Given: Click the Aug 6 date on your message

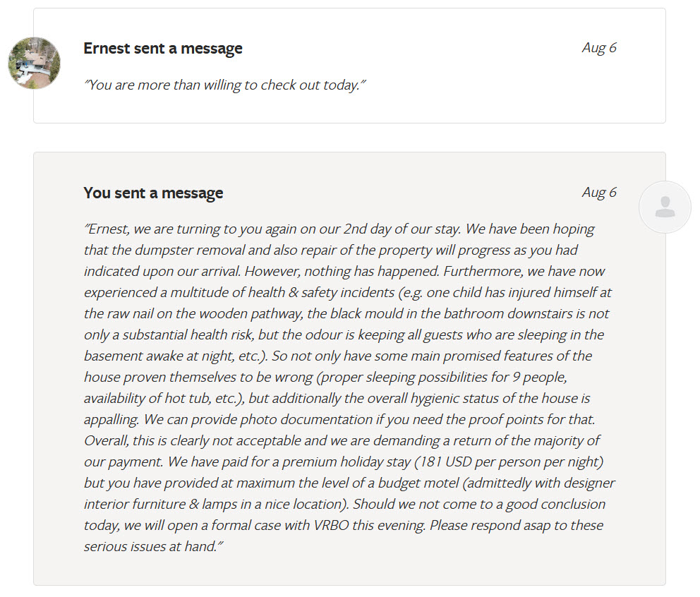Looking at the screenshot, I should click(598, 192).
